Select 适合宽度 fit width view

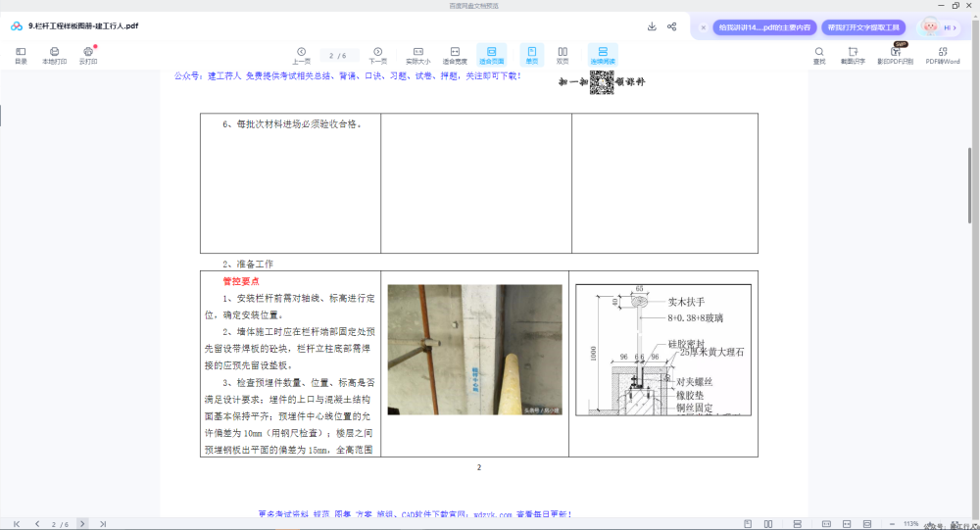coord(455,55)
